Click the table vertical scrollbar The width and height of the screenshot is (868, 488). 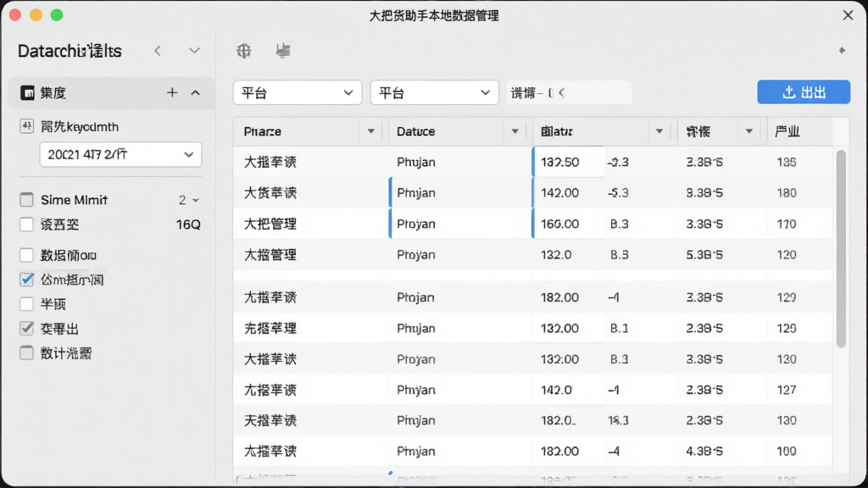click(x=841, y=249)
